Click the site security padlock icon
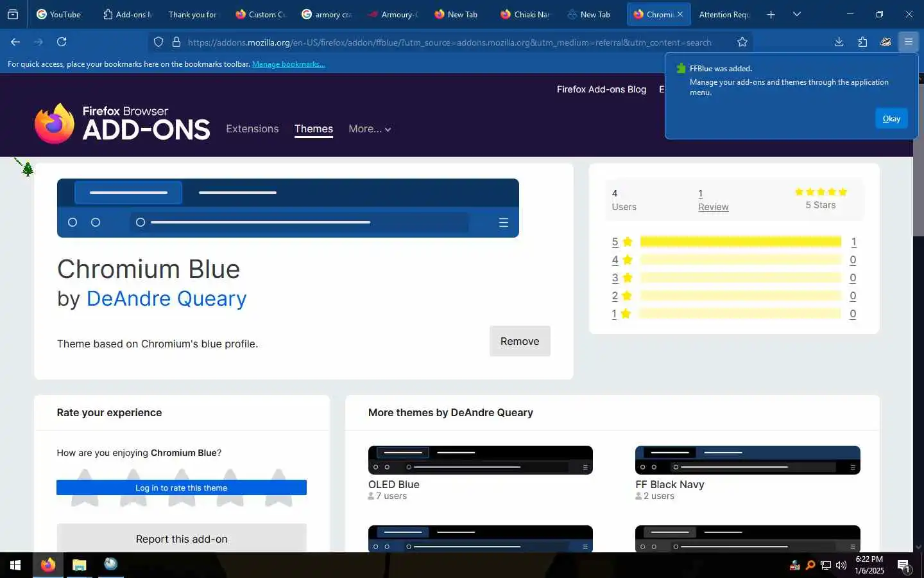This screenshot has width=924, height=578. (x=176, y=42)
